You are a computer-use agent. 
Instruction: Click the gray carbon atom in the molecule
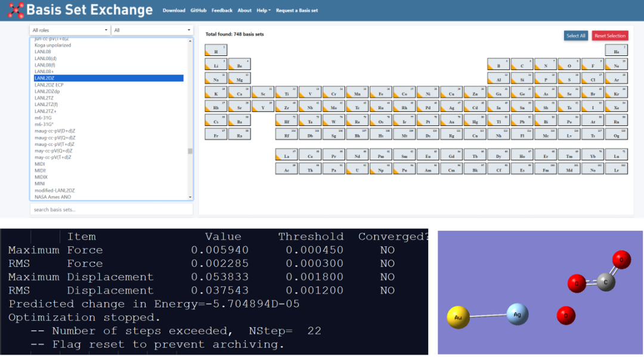(606, 281)
